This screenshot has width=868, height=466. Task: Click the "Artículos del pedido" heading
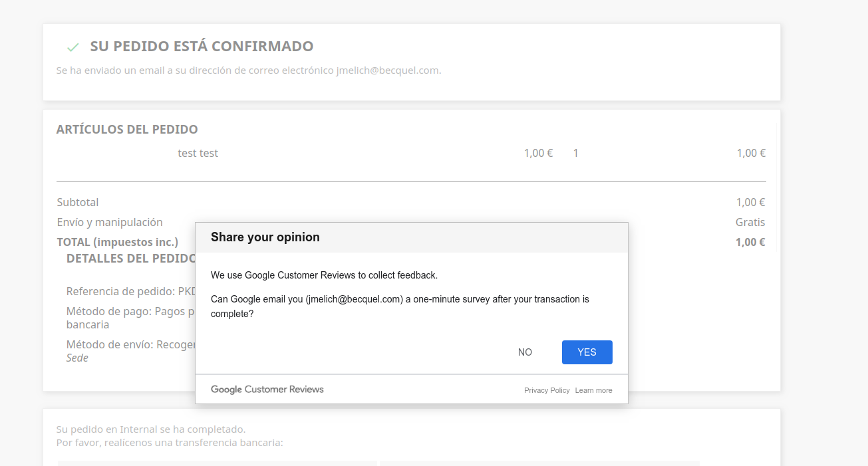(x=127, y=130)
